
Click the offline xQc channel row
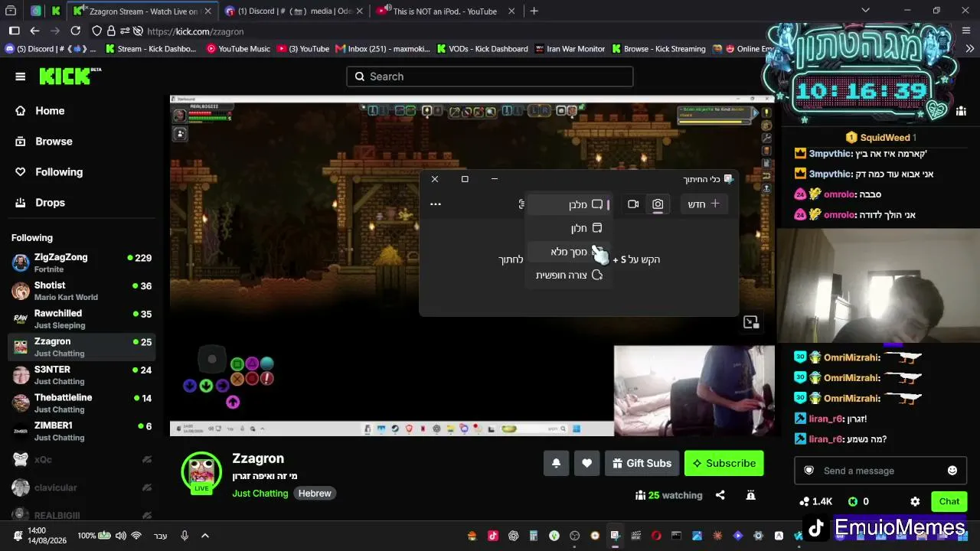(x=81, y=459)
